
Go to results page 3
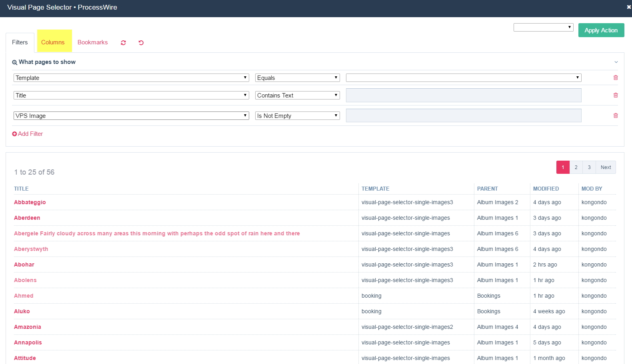point(589,167)
